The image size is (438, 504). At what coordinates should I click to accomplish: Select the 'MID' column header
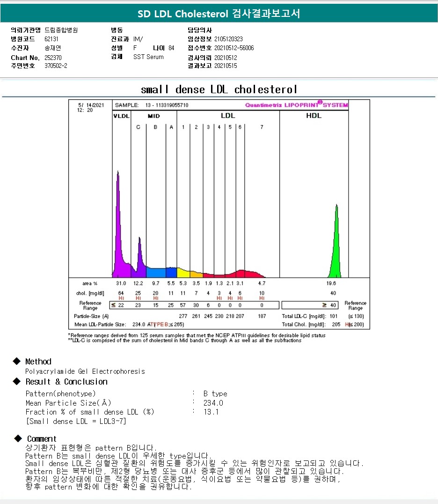[x=154, y=116]
